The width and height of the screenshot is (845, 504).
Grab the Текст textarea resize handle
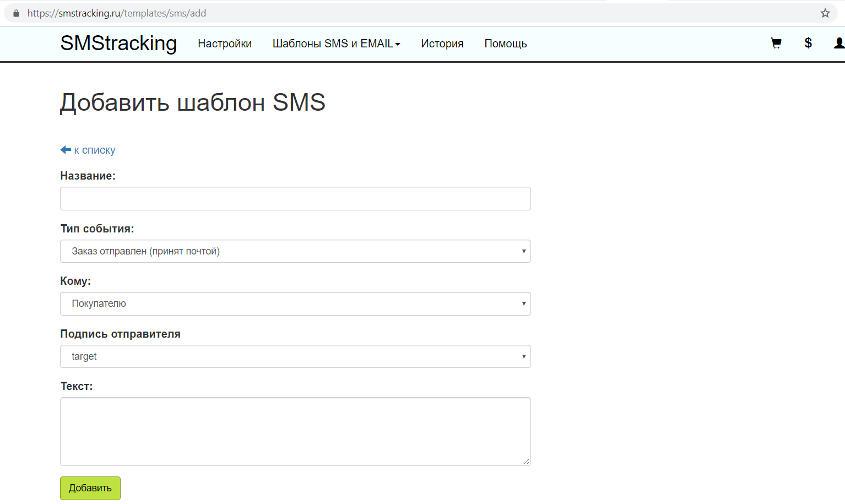tap(527, 462)
